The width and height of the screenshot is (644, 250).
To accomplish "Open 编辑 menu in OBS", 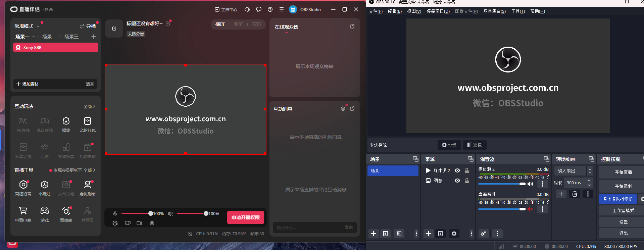I will click(x=395, y=11).
